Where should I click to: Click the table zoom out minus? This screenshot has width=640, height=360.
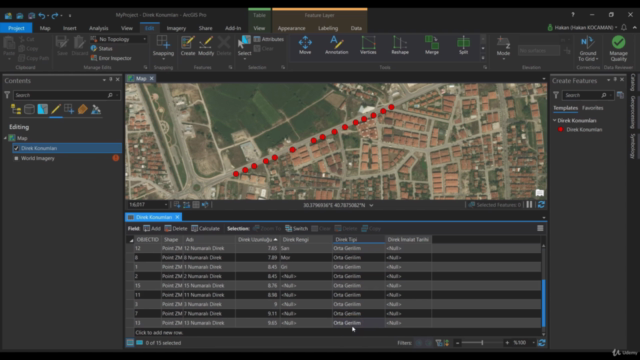point(457,343)
